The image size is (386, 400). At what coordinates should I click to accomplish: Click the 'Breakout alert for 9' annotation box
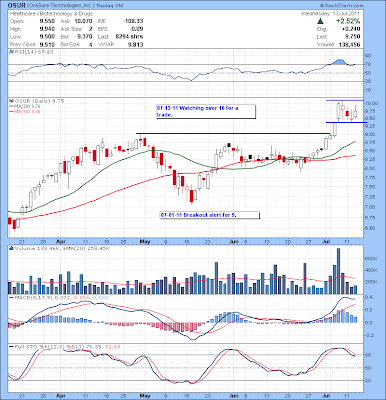(209, 215)
